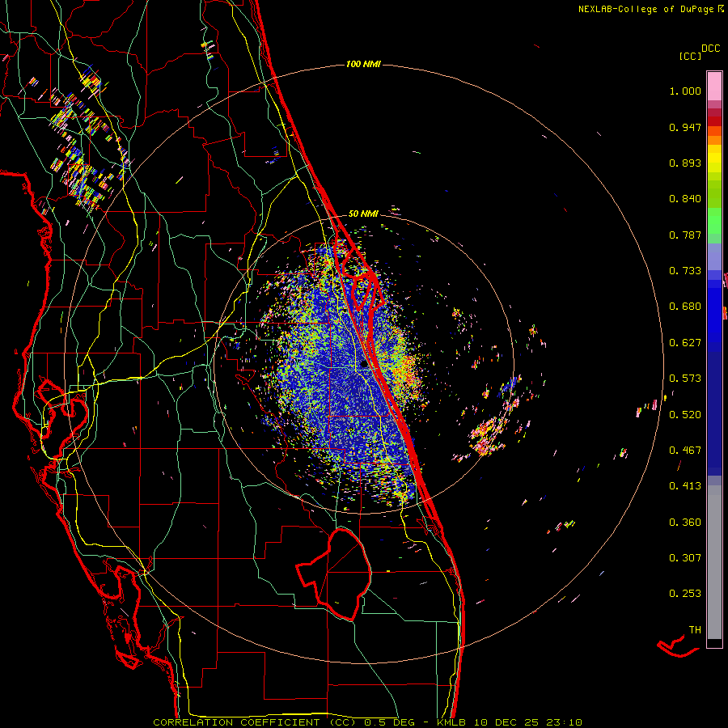Select the 0.573 scale value

pyautogui.click(x=685, y=379)
